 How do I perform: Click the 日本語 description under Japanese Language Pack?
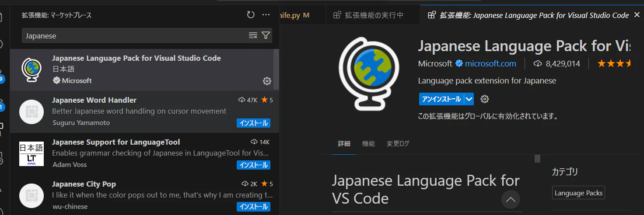tap(63, 69)
